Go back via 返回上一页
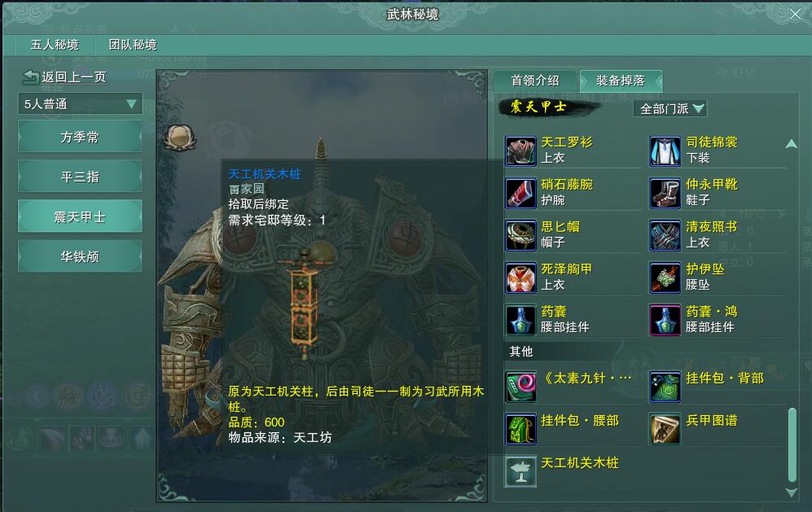Image resolution: width=812 pixels, height=512 pixels. 64,77
